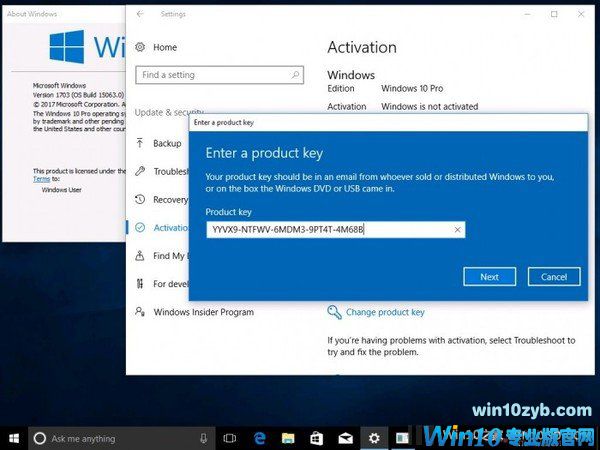Click the Backup upload arrow icon
The height and width of the screenshot is (450, 600).
(x=140, y=143)
